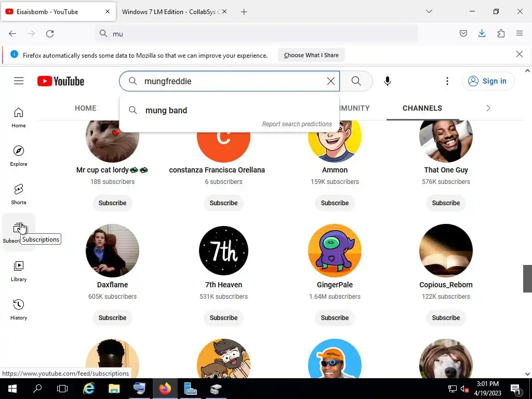This screenshot has height=399, width=532.
Task: Open GingerPale channel avatar
Action: [x=335, y=250]
